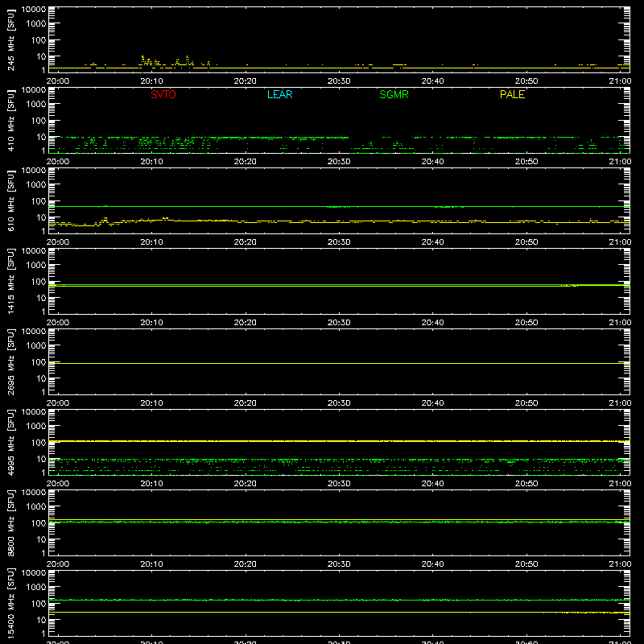Screen dimensions: 644x644
Task: Click 20:10 time label of 245 MHz plot
Action: [151, 81]
